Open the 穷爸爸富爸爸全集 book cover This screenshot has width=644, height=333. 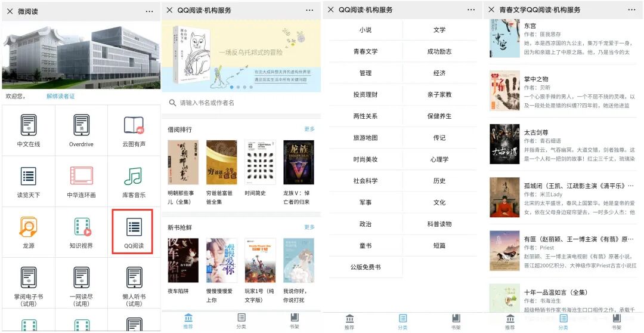(x=221, y=162)
